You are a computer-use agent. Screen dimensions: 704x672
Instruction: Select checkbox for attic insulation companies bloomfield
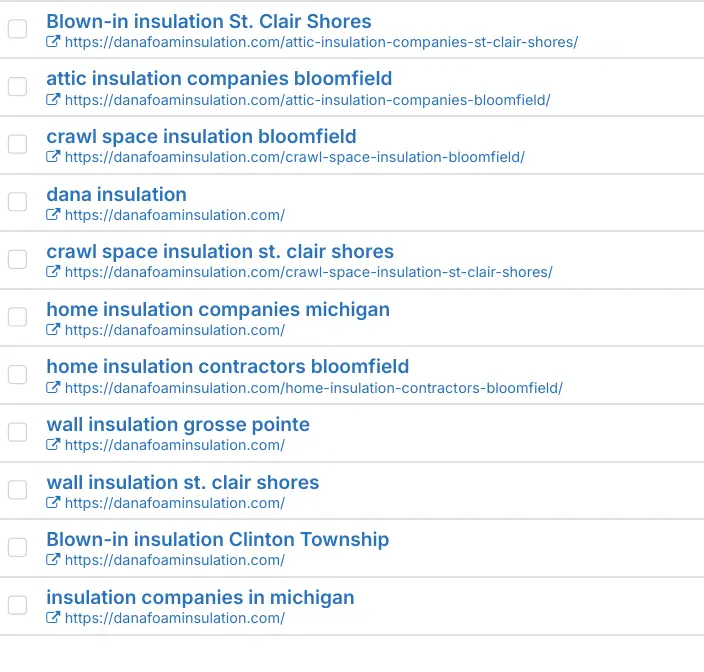[x=17, y=87]
